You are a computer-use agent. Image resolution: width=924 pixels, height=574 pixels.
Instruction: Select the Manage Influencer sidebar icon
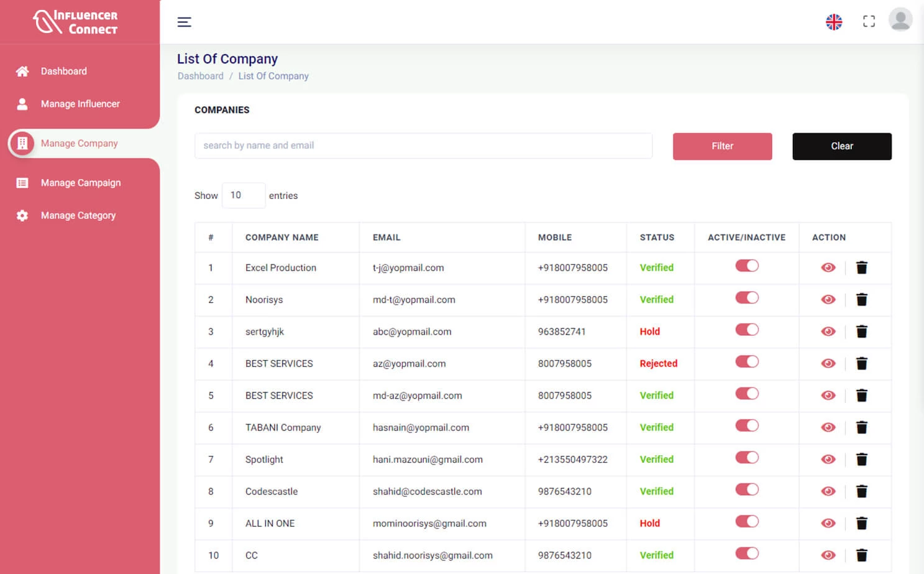[22, 104]
